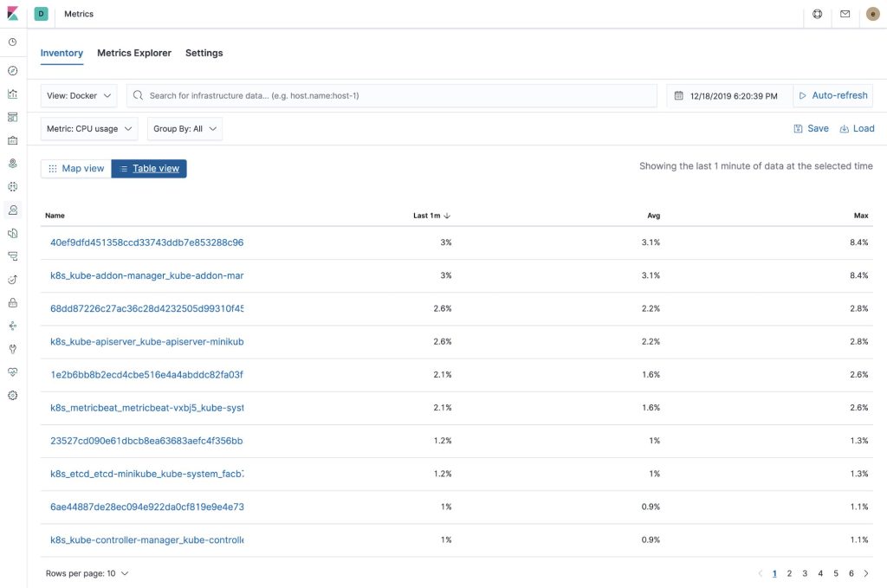Open container 1e2b6bb8b2ecd4cbe516e4a4abddc82fa03f
The width and height of the screenshot is (887, 588).
pyautogui.click(x=147, y=375)
